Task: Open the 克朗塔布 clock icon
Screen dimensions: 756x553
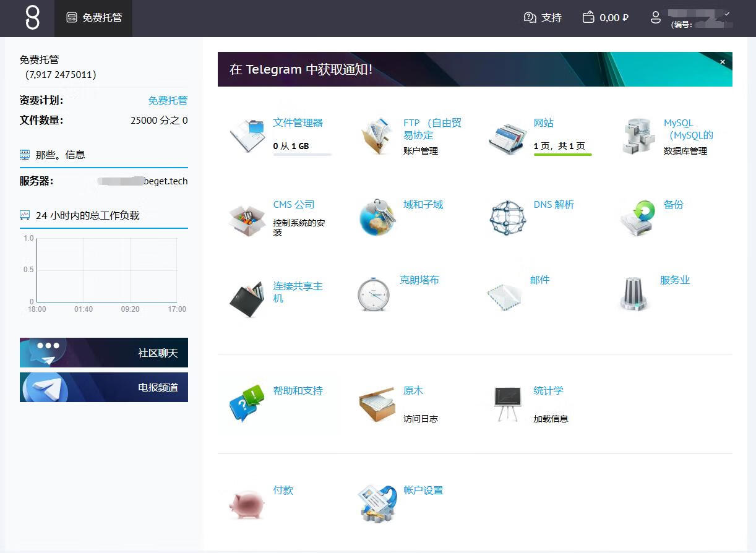Action: click(374, 294)
